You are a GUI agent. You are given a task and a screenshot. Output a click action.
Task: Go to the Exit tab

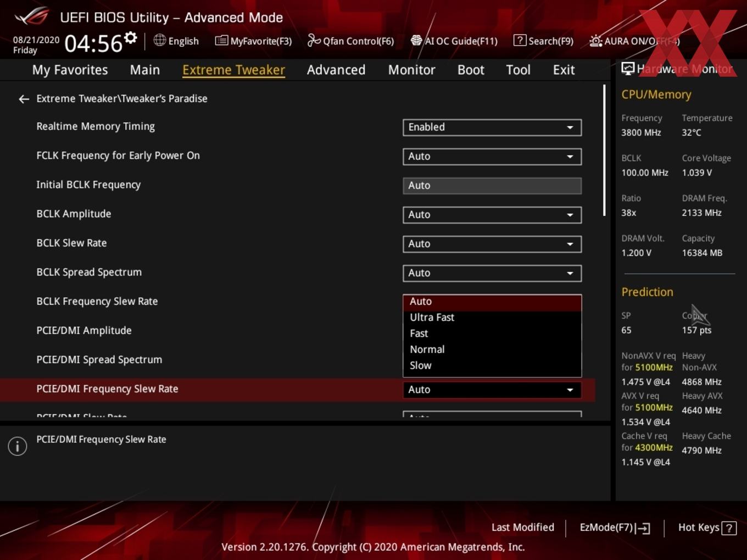(564, 70)
